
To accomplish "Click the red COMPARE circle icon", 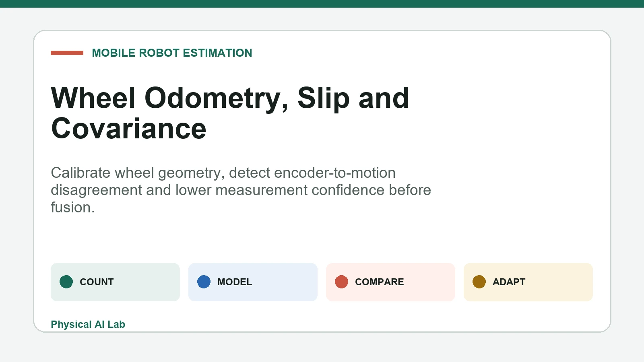I will click(x=341, y=282).
